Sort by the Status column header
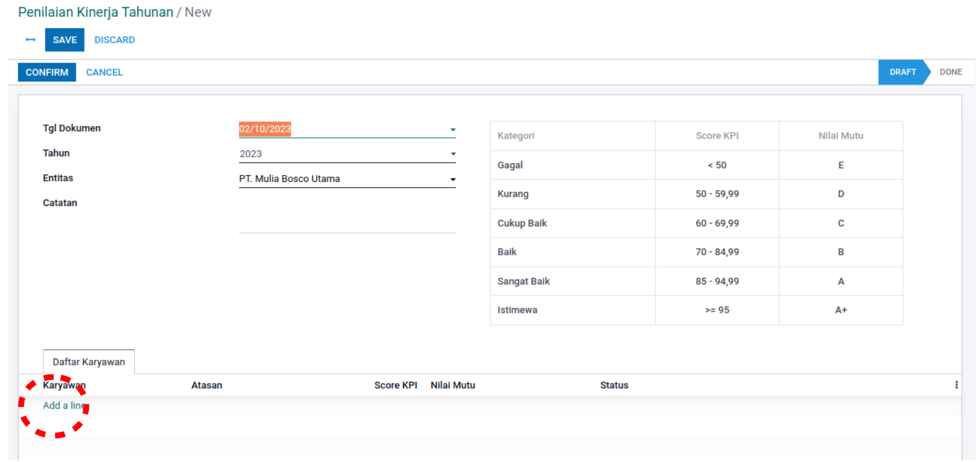This screenshot has height=462, width=980. coord(614,385)
